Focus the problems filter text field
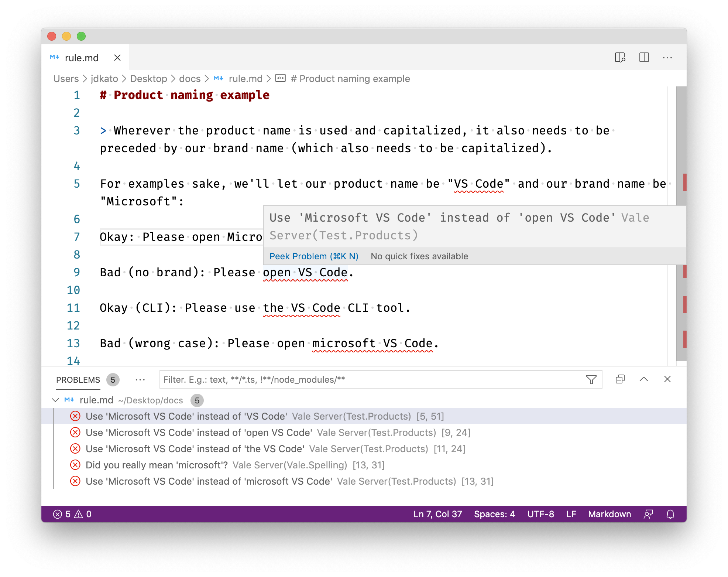This screenshot has height=577, width=728. click(369, 380)
